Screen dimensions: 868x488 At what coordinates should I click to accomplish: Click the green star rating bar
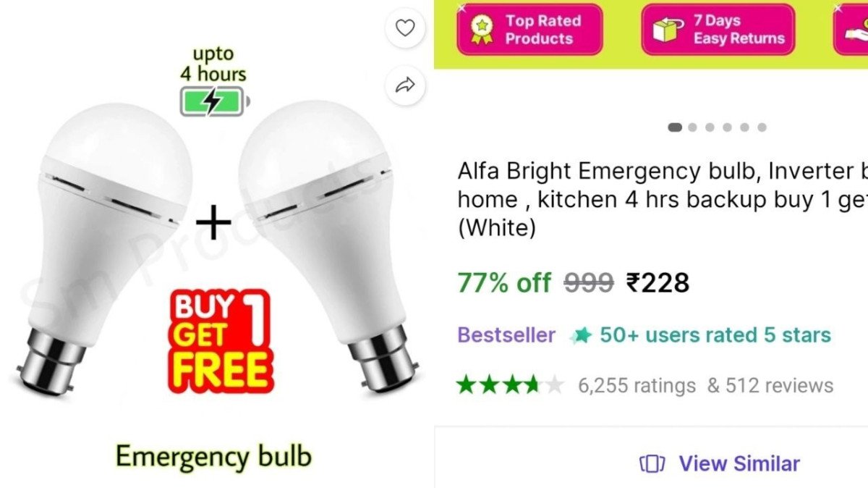tap(510, 384)
